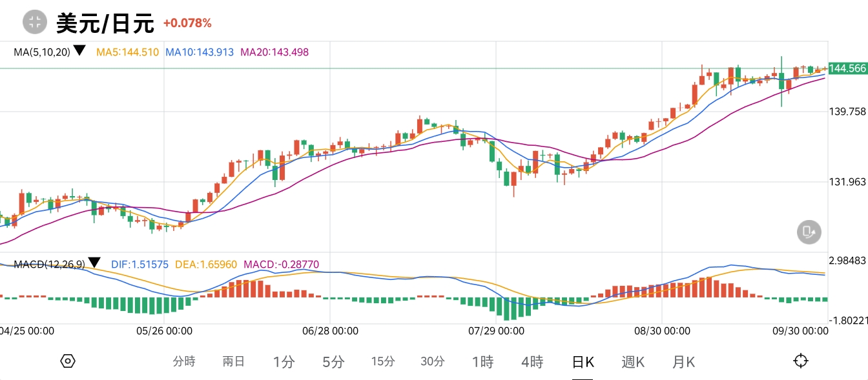The height and width of the screenshot is (380, 868).
Task: Click the exit fullscreen icon beside 美元/日元
Action: tap(35, 23)
